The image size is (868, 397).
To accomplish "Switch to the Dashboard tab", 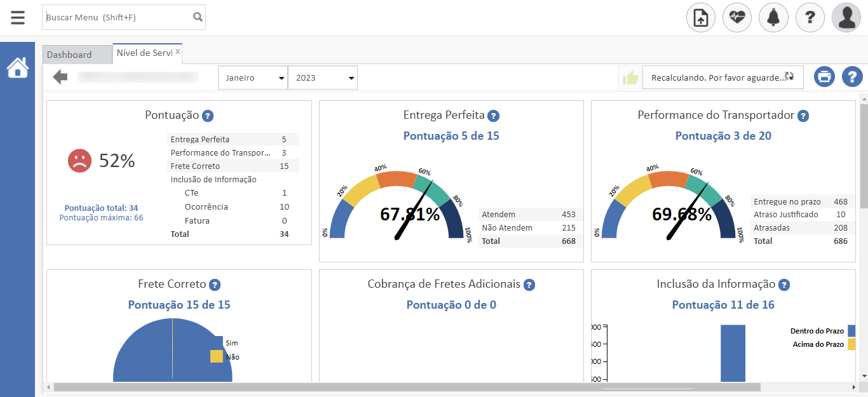I will click(x=69, y=55).
